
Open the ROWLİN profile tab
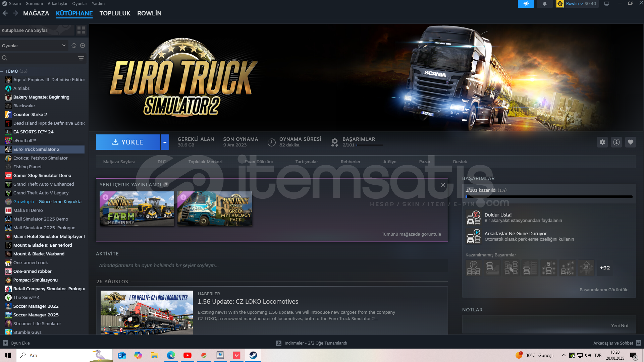149,13
